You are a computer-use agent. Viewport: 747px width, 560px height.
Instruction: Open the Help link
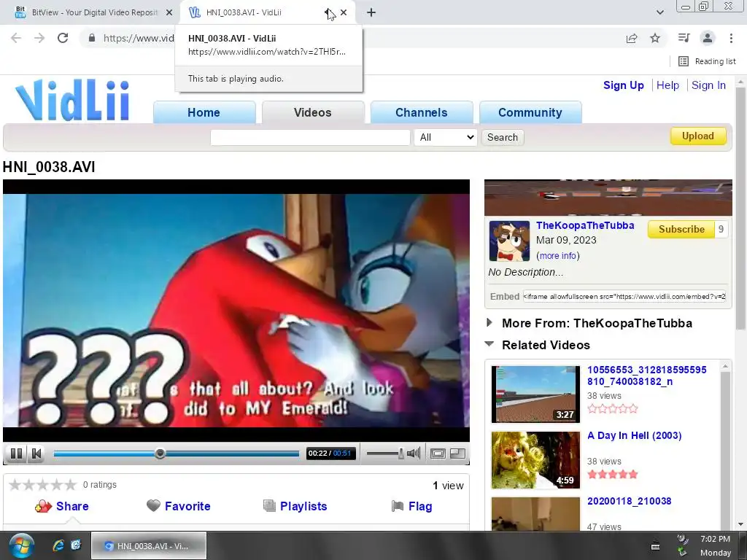[x=667, y=85]
